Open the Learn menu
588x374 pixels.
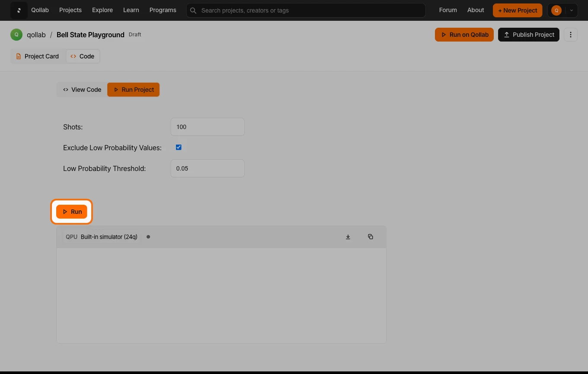(131, 10)
